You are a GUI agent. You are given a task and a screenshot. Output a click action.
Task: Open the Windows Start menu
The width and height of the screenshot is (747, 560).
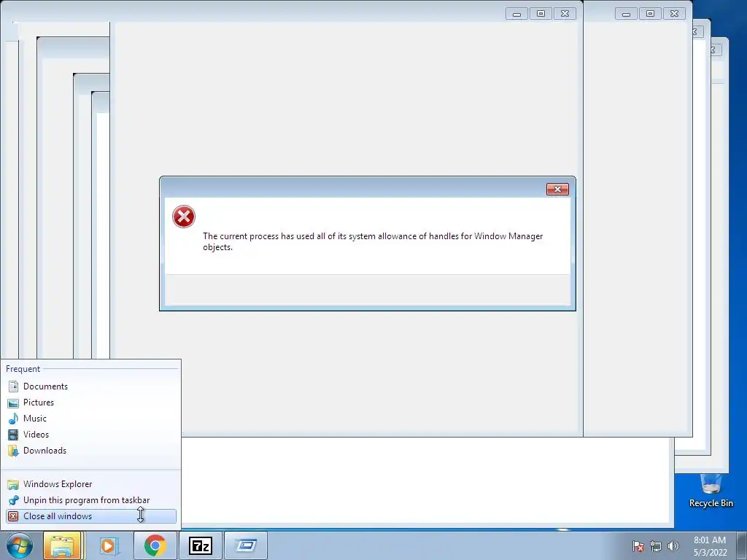(x=20, y=545)
